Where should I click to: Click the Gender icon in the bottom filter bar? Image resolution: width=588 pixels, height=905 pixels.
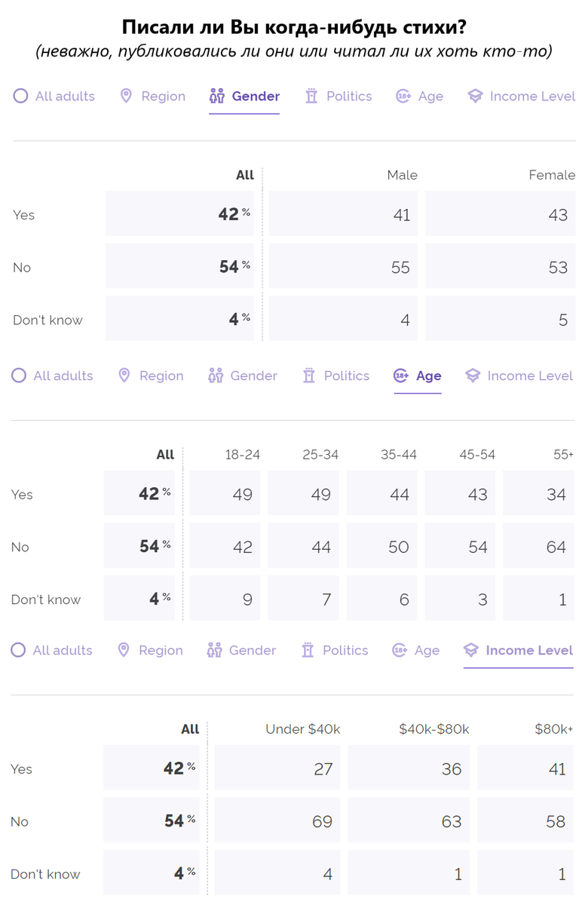215,650
